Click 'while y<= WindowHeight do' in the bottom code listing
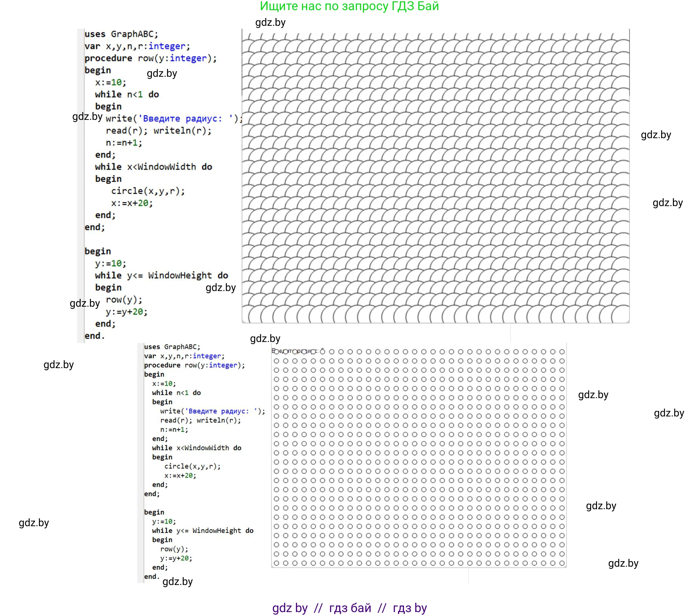This screenshot has height=616, width=700. coord(203,531)
